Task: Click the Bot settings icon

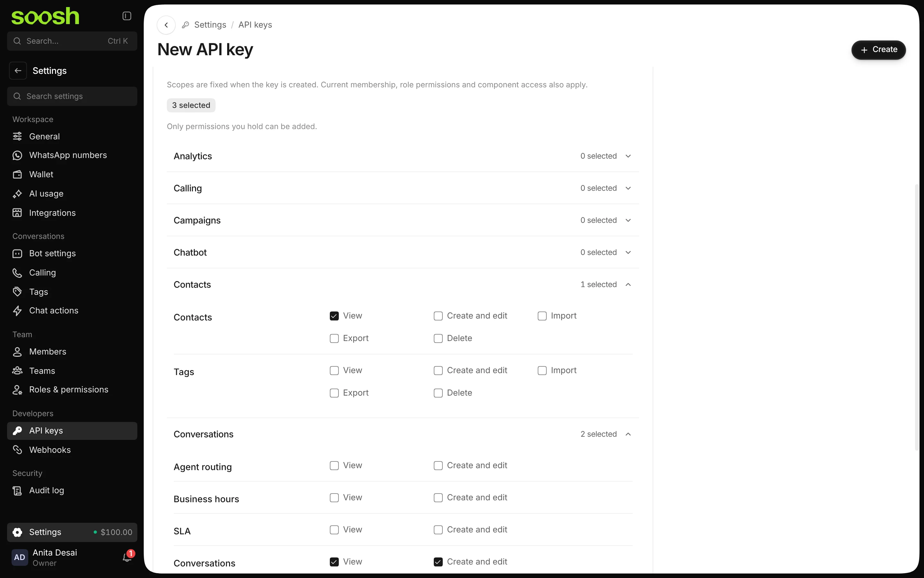Action: 17,253
